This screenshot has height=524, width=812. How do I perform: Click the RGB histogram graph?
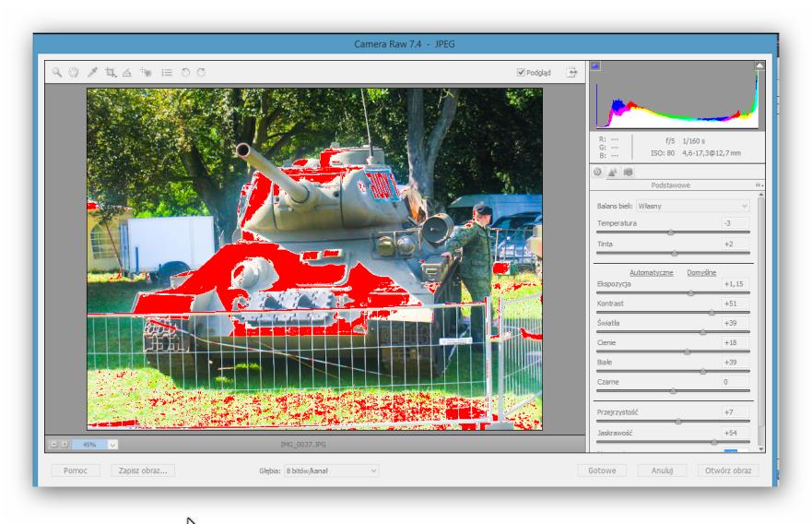677,96
